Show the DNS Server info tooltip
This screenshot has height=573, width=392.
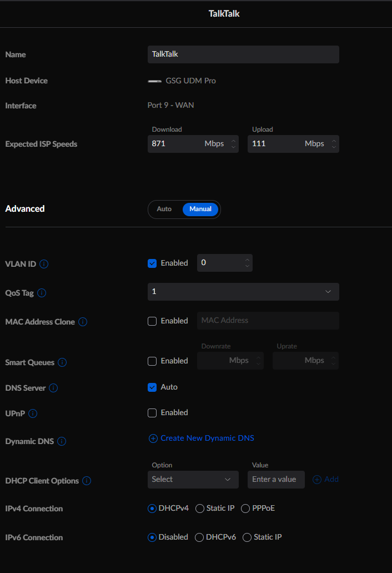53,388
